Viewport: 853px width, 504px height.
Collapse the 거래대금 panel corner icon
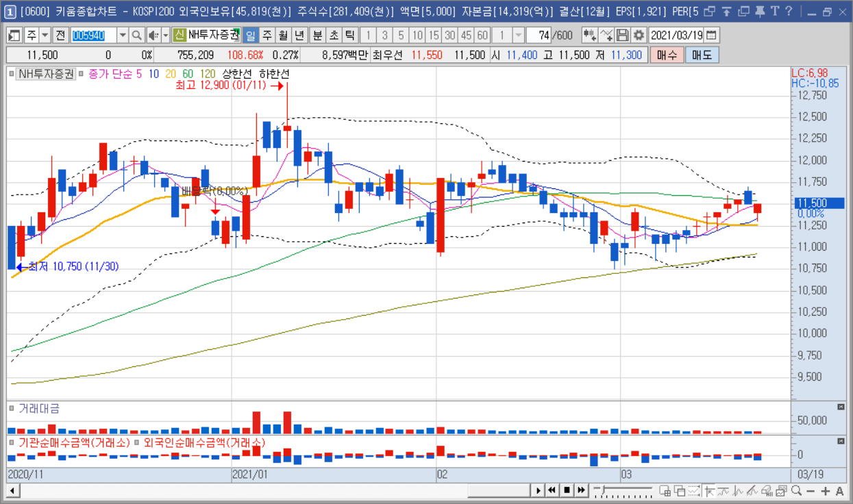tap(841, 407)
